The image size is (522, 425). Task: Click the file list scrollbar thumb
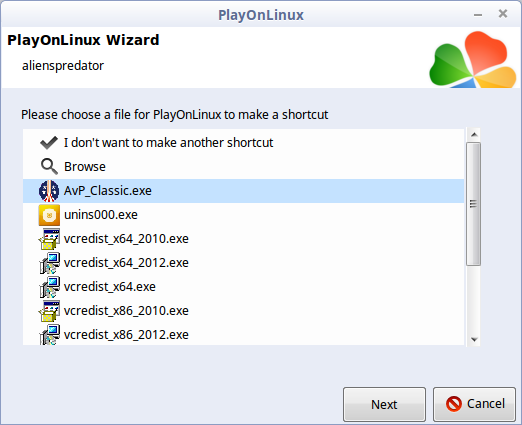tap(473, 204)
